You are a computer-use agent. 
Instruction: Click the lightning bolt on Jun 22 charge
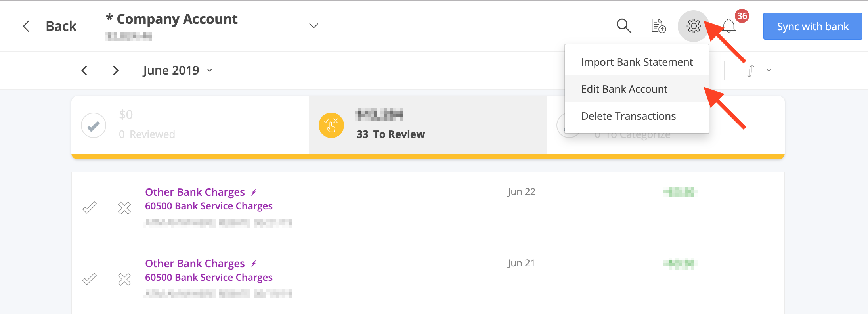tap(254, 192)
